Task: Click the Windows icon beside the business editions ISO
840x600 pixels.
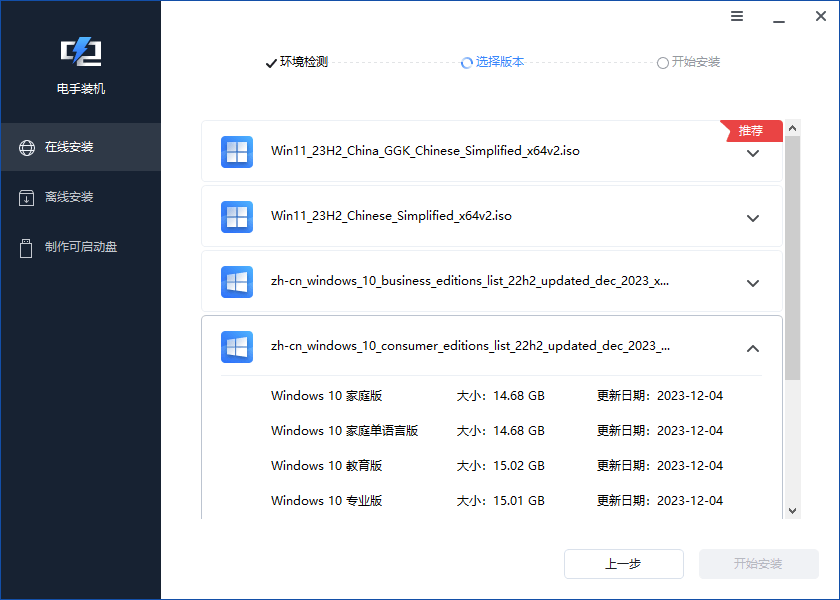Action: tap(236, 282)
